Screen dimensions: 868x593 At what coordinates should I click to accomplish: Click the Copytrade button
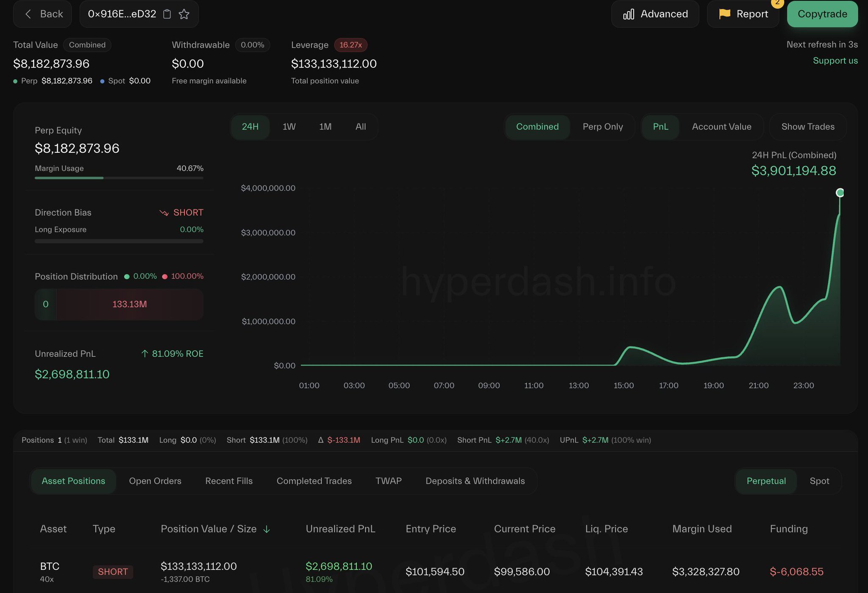pyautogui.click(x=822, y=14)
